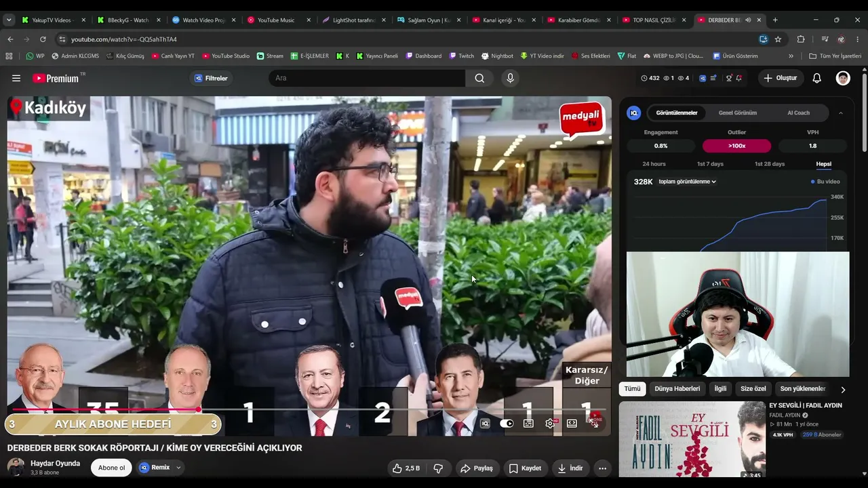Filter suggestions by Dünya Haberleri chip

(677, 389)
